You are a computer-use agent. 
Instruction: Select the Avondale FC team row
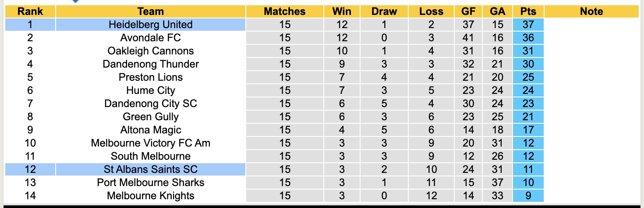150,38
